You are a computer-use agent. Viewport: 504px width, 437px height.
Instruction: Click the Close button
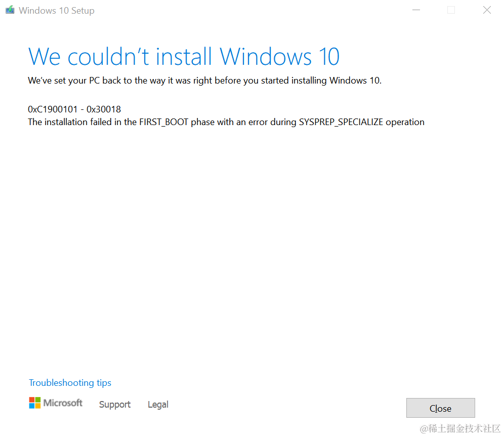click(440, 408)
